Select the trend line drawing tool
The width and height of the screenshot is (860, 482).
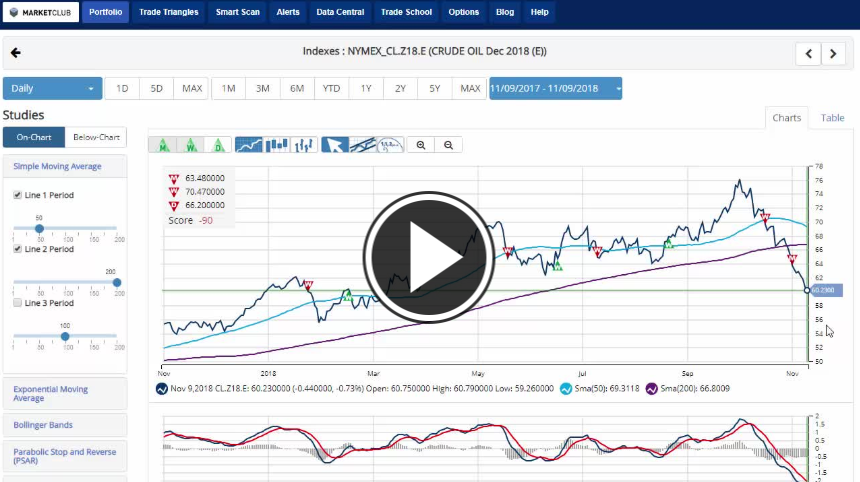(363, 145)
